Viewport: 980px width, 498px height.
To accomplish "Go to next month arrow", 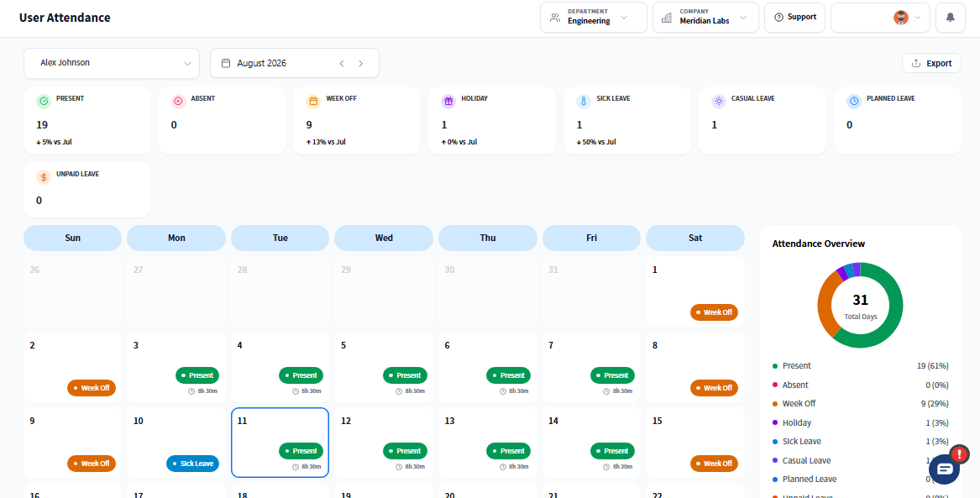I will [x=360, y=63].
